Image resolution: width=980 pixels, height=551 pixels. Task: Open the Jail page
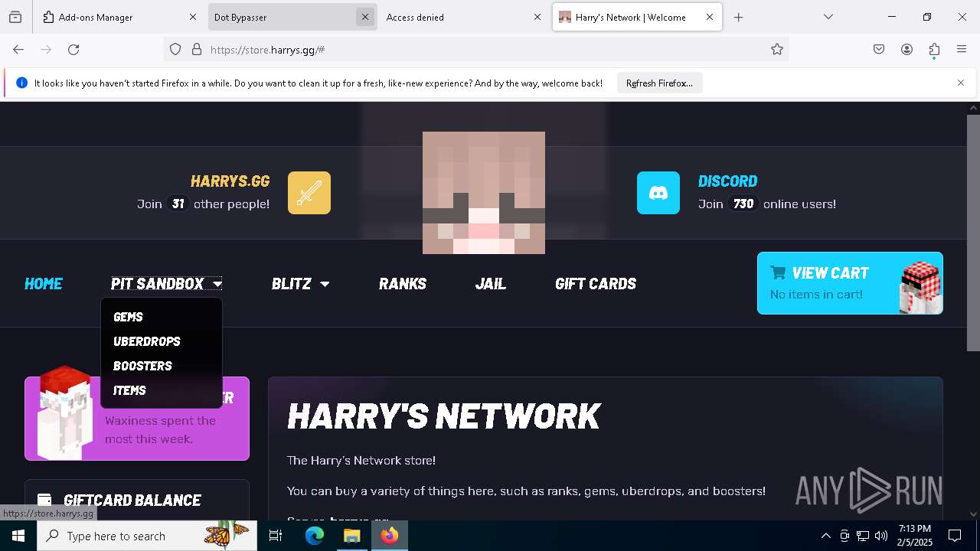(x=491, y=284)
